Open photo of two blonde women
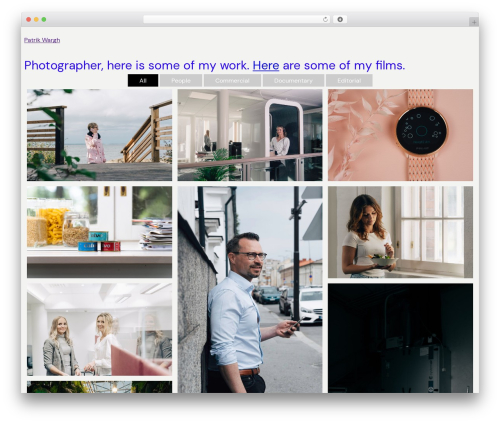The image size is (500, 423). [99, 330]
